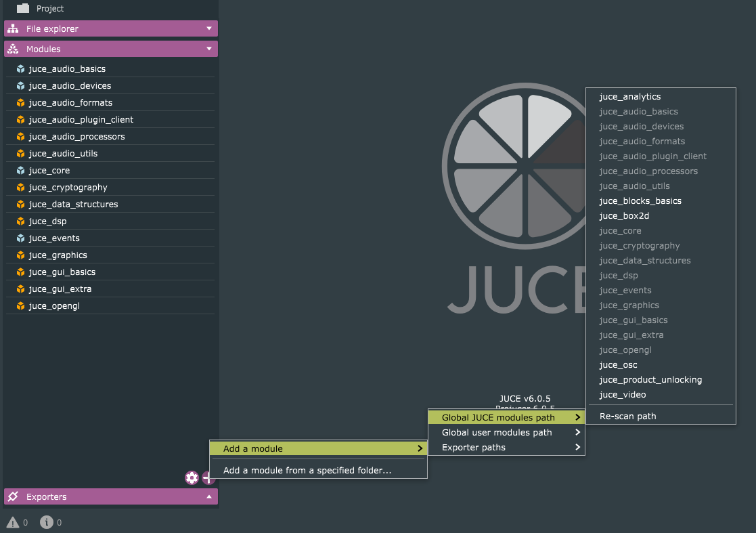Click the Exporters header title
756x533 pixels.
pos(46,497)
